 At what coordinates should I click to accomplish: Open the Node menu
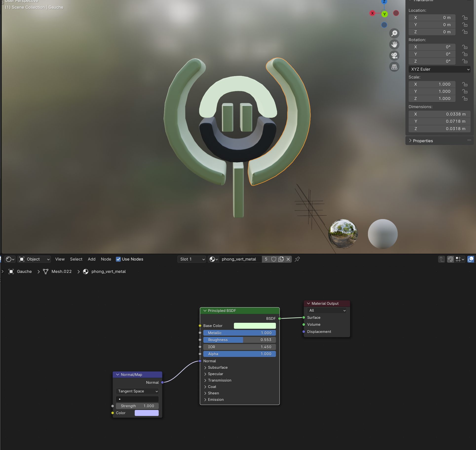coord(106,259)
